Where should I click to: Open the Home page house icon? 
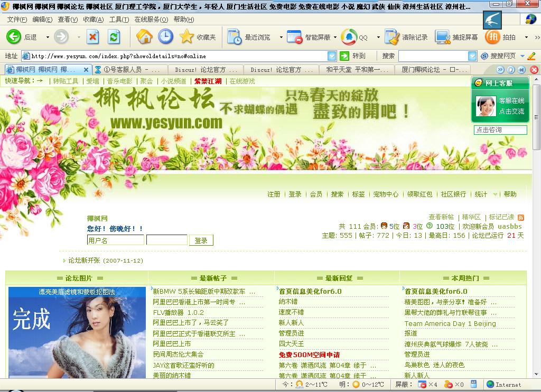pos(144,36)
